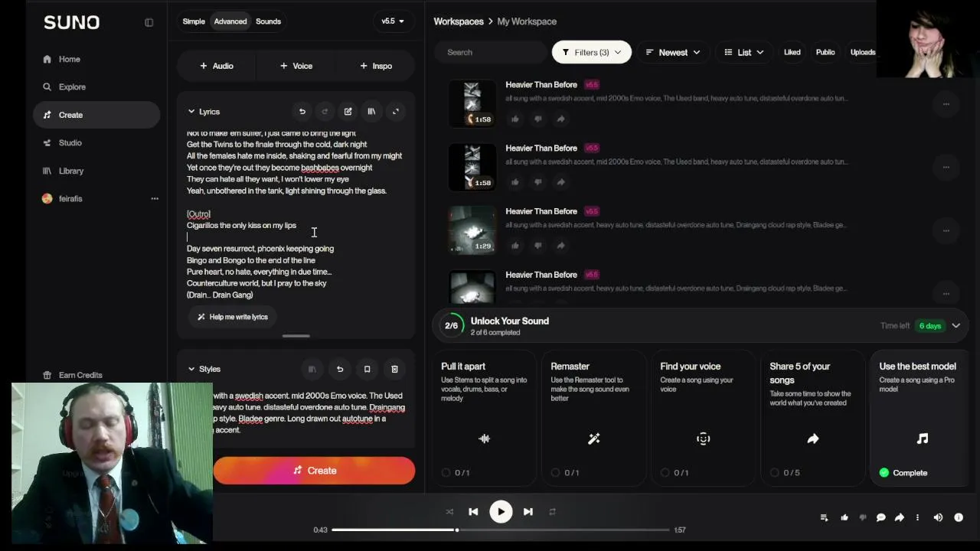Go to the previous track

[x=473, y=512]
